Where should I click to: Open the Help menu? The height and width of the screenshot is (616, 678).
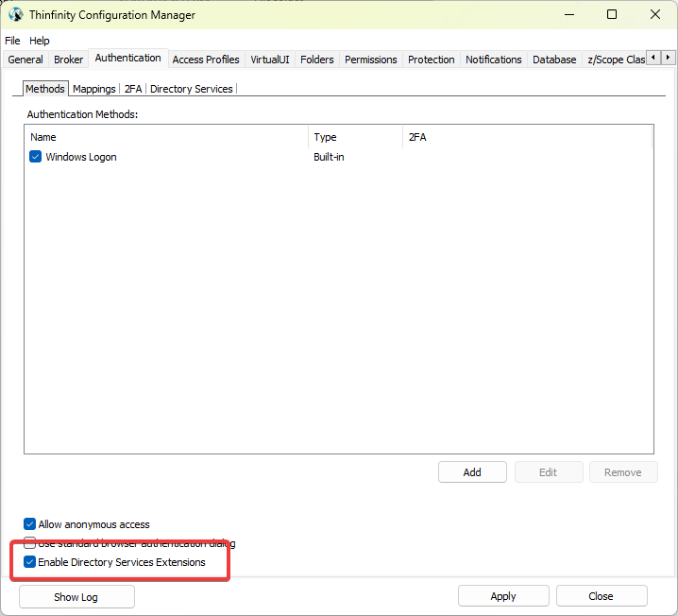40,41
